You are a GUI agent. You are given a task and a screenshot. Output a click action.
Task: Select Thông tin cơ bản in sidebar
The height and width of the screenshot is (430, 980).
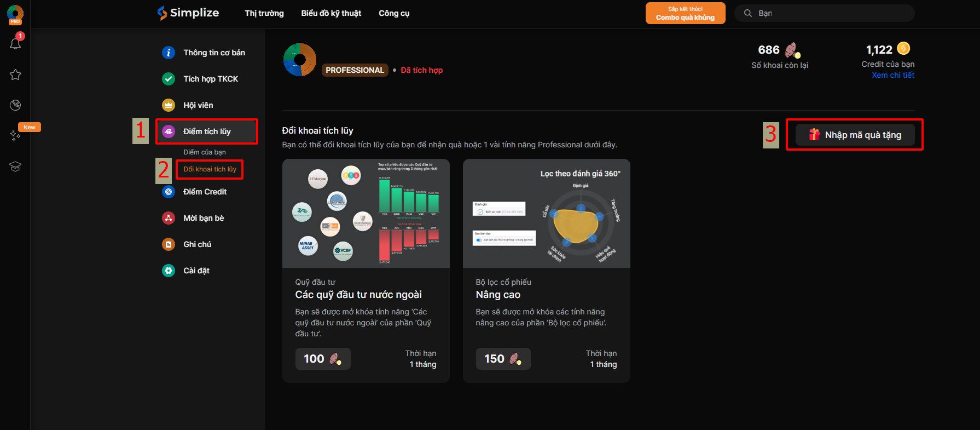(x=213, y=53)
